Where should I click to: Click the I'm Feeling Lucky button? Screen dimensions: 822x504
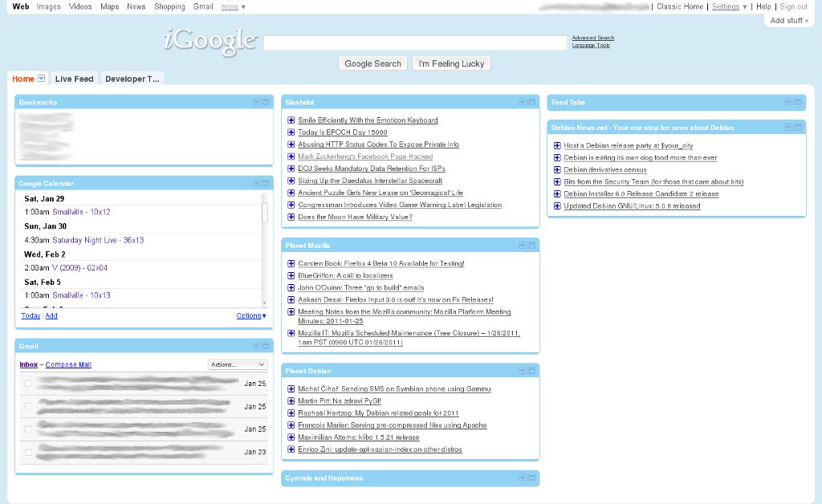click(451, 63)
